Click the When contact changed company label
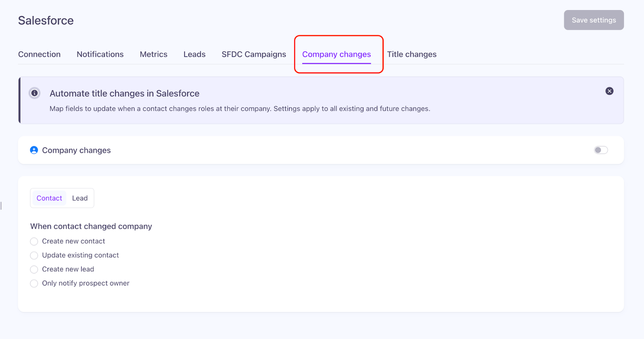Image resolution: width=644 pixels, height=339 pixels. coord(91,226)
